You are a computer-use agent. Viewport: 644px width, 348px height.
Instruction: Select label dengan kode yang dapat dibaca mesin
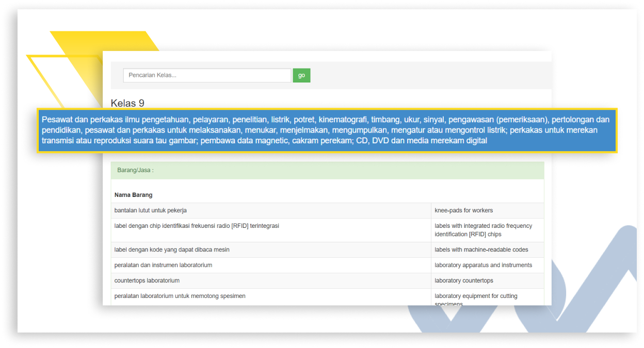point(172,250)
